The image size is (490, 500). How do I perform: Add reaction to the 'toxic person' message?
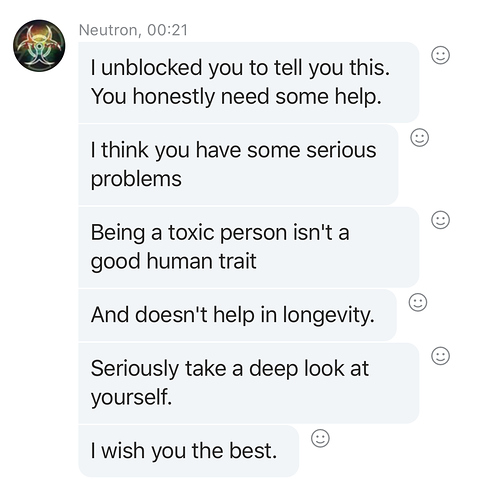pos(440,220)
